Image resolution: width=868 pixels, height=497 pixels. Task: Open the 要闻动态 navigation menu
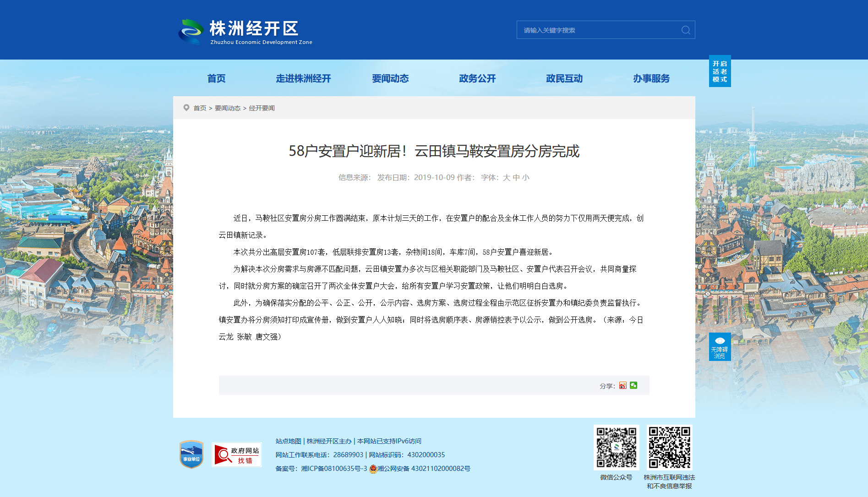pos(390,79)
